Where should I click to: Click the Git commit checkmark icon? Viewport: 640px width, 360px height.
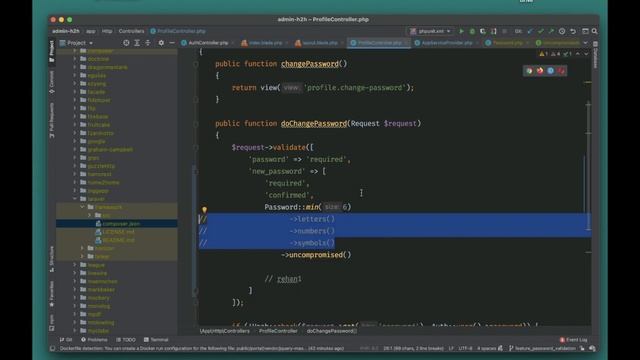point(540,31)
